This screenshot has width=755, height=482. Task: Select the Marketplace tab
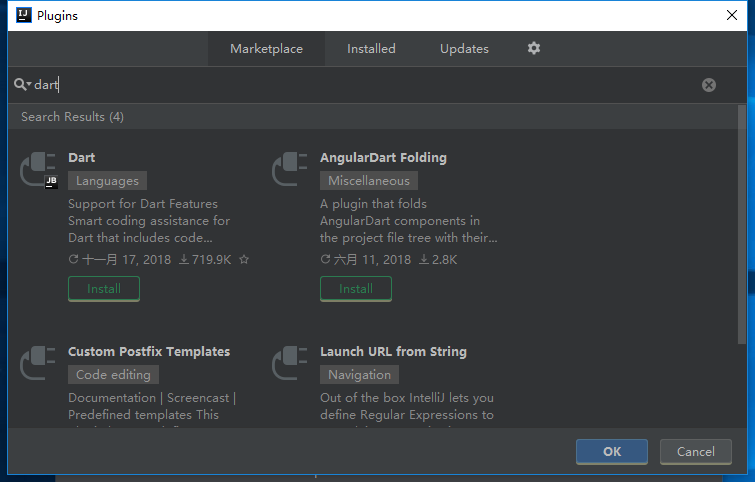(x=266, y=48)
